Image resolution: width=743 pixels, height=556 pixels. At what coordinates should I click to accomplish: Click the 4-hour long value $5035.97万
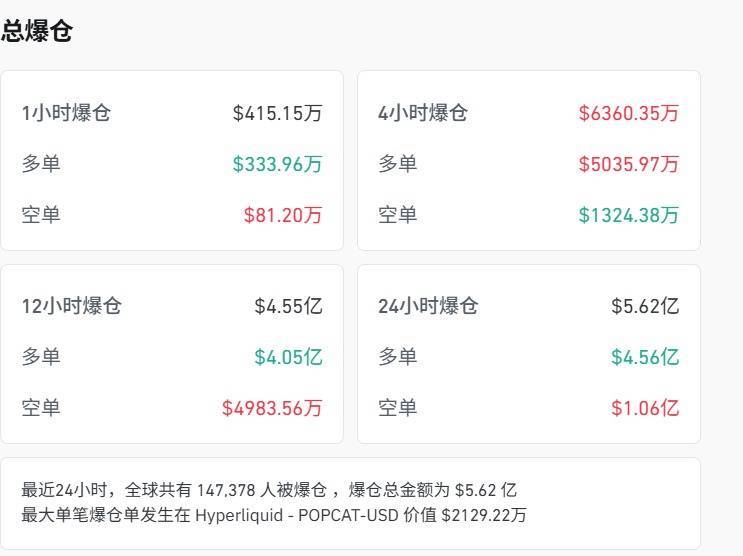pyautogui.click(x=628, y=164)
